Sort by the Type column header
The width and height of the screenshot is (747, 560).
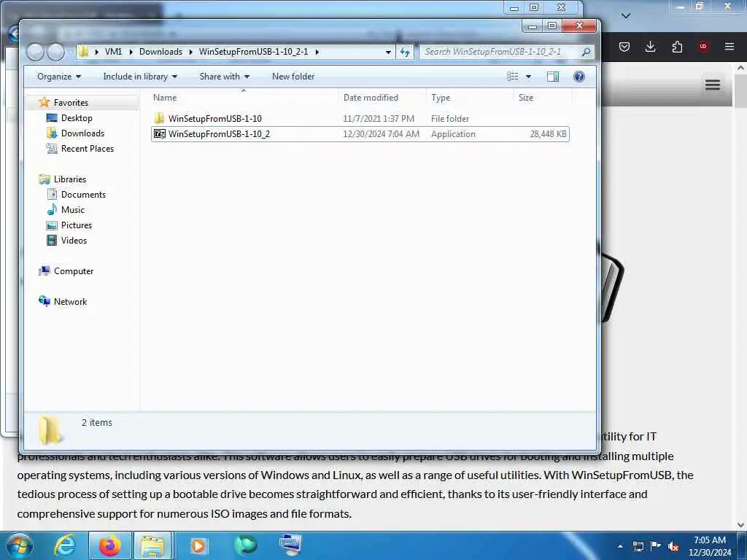click(x=471, y=98)
